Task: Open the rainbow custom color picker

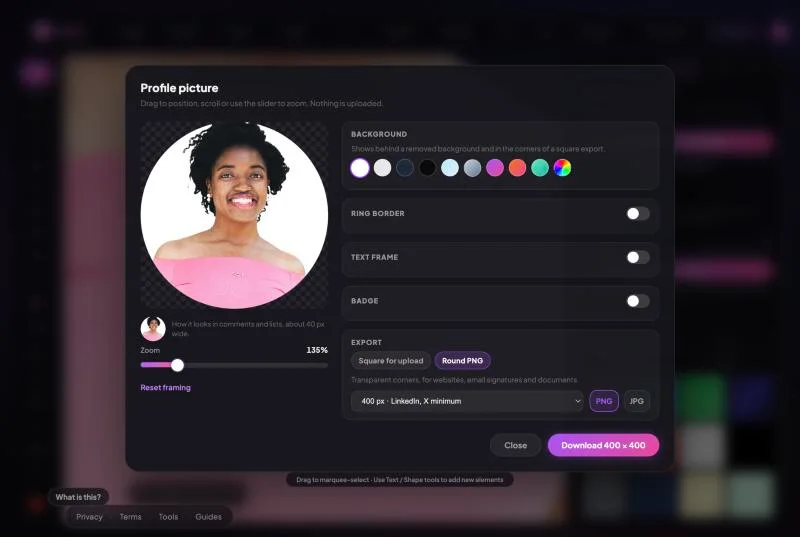Action: click(x=562, y=168)
